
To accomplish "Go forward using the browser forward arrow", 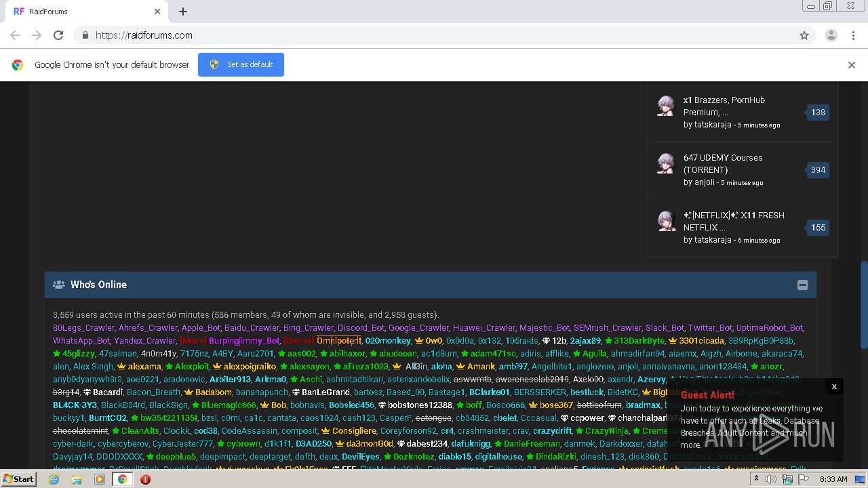I will pyautogui.click(x=37, y=35).
